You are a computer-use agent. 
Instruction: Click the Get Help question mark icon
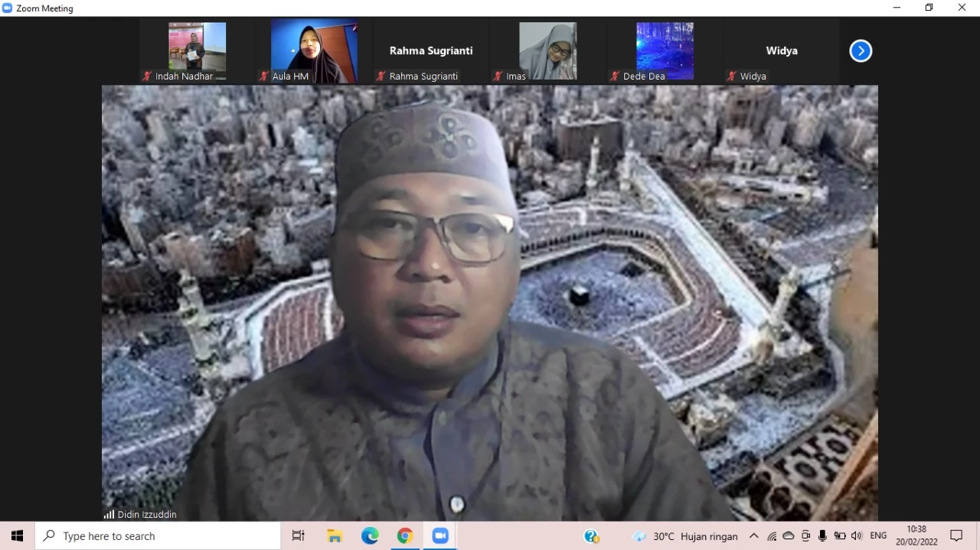591,536
